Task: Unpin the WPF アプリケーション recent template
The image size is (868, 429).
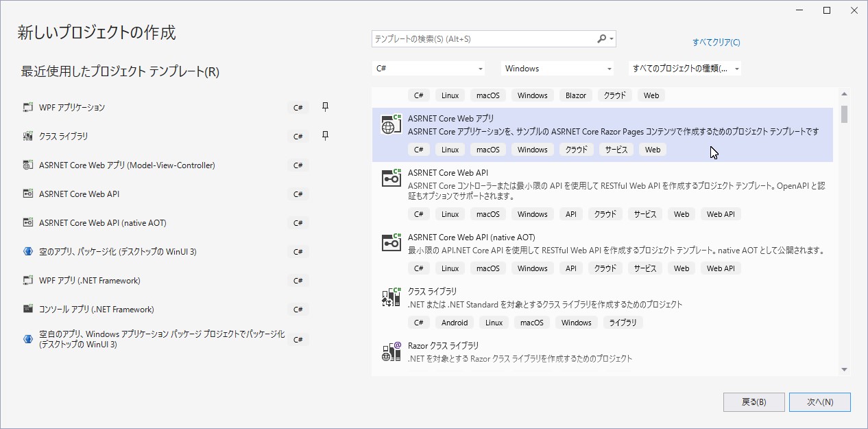Action: (326, 107)
